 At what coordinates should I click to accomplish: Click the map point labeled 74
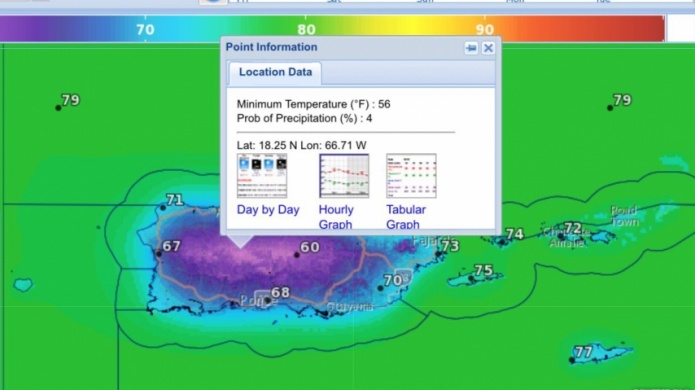tap(502, 242)
